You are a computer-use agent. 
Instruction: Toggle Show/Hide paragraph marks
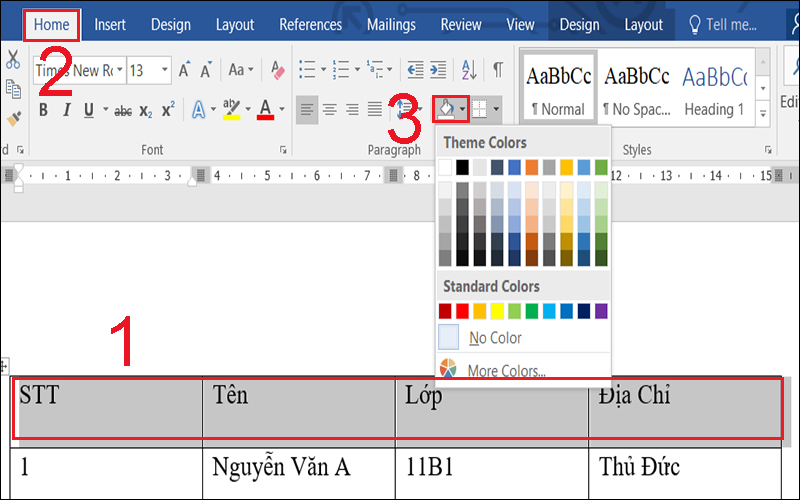click(497, 70)
